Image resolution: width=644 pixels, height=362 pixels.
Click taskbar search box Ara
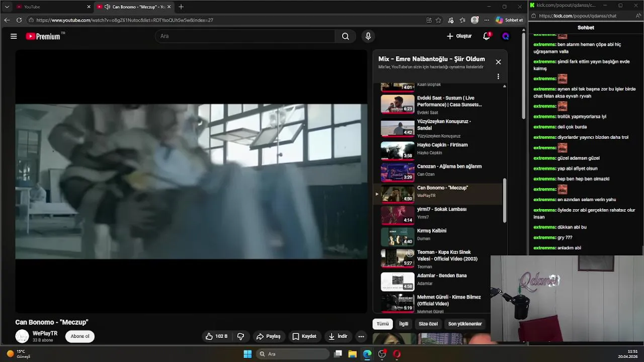coord(292,354)
